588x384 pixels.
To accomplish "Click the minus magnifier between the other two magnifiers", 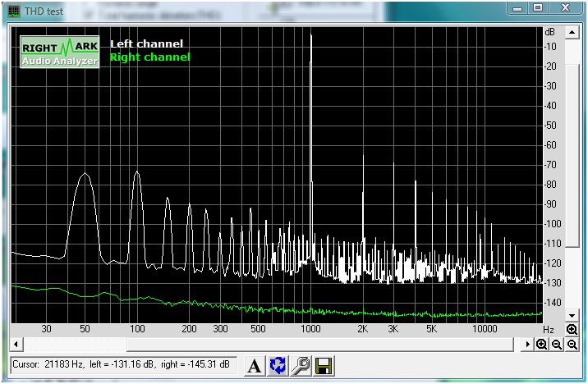I will (557, 345).
